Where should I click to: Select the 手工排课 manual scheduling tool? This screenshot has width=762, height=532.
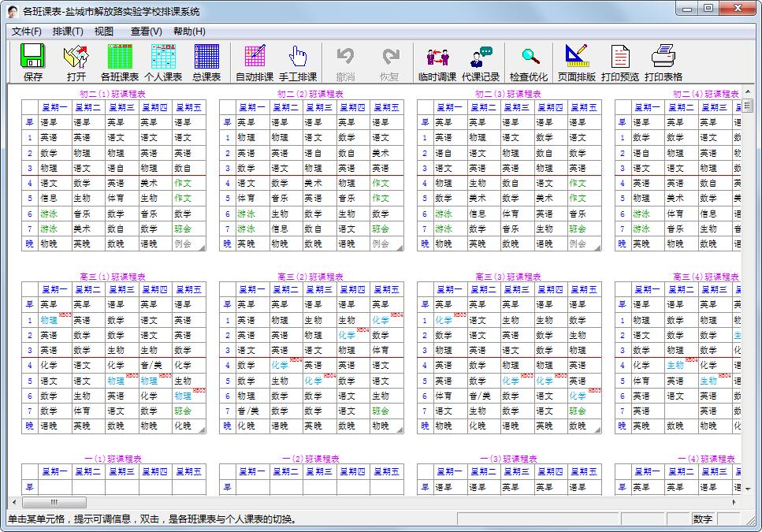298,62
